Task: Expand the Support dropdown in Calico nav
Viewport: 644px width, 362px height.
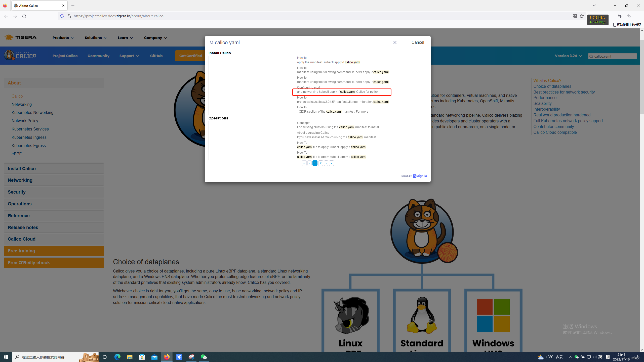Action: click(129, 56)
